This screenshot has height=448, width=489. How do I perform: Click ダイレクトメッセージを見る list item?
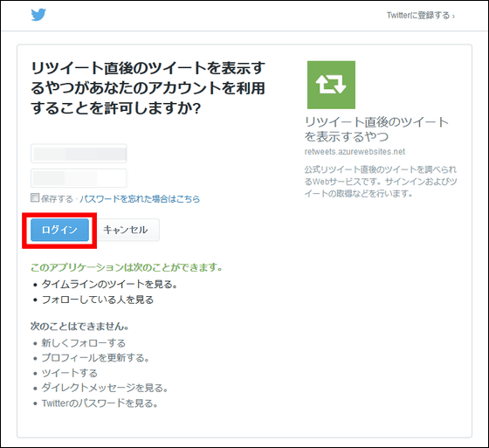(105, 388)
